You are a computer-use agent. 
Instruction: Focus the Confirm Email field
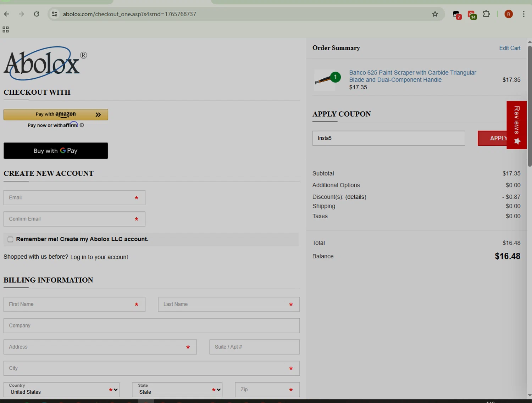point(74,219)
